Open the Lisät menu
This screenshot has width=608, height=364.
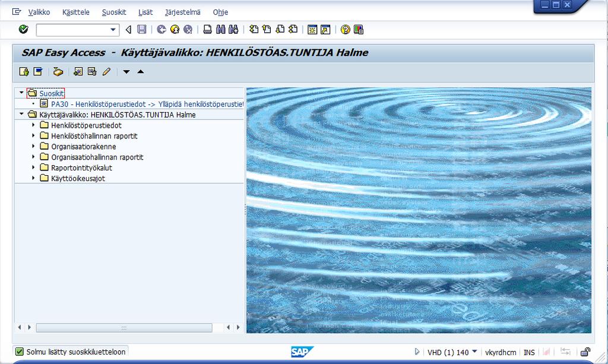click(x=145, y=12)
